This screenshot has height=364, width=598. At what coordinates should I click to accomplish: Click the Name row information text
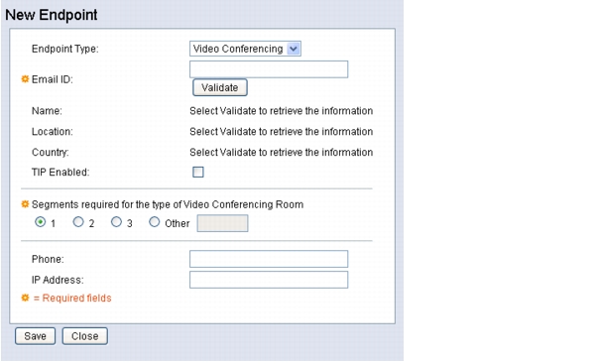coord(281,111)
